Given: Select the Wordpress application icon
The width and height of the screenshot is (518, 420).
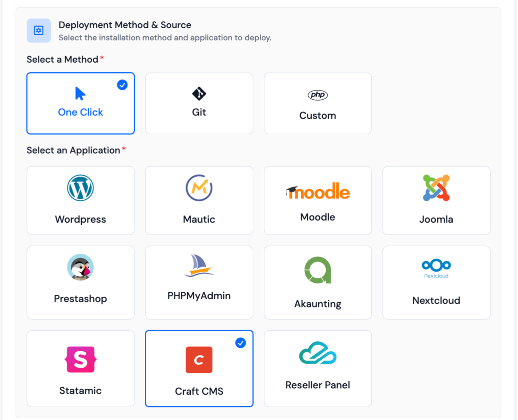Looking at the screenshot, I should point(81,188).
